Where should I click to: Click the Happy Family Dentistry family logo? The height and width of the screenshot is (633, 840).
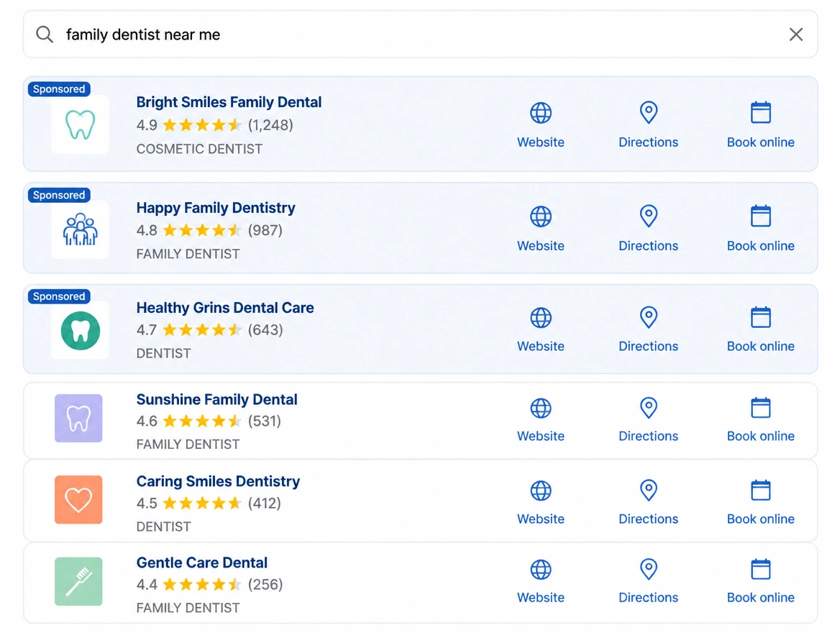tap(80, 229)
